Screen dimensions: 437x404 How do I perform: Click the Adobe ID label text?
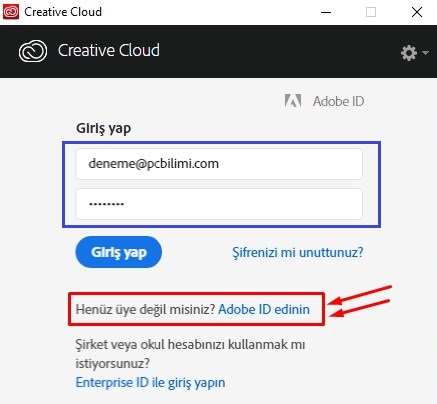pos(338,101)
